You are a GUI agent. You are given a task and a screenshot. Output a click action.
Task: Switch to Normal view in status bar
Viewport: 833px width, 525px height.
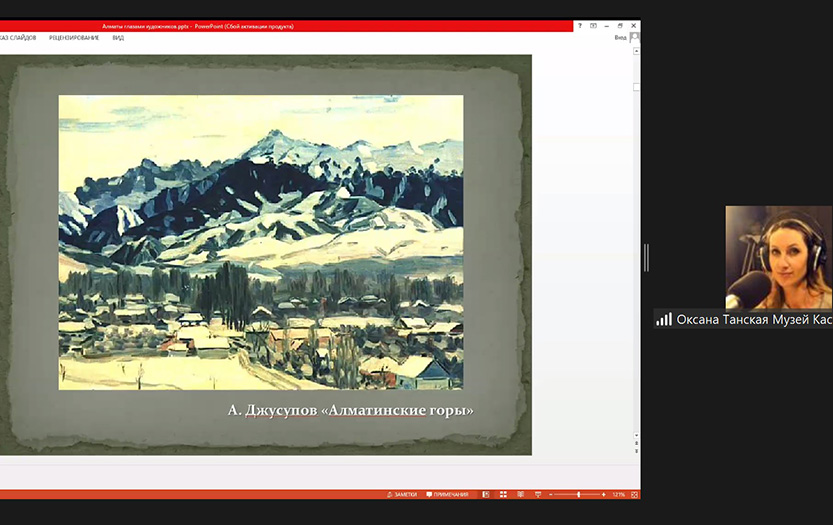point(486,494)
